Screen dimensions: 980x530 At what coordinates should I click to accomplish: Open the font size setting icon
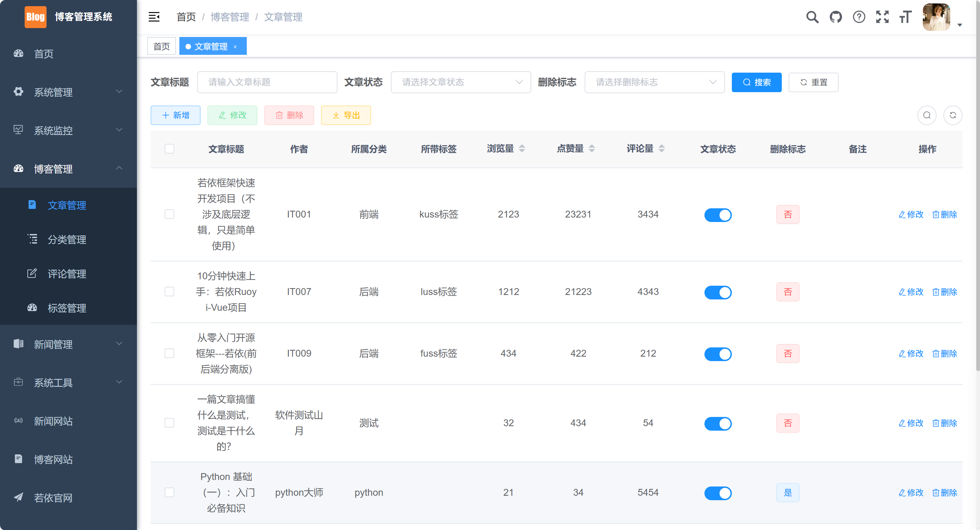pos(905,17)
